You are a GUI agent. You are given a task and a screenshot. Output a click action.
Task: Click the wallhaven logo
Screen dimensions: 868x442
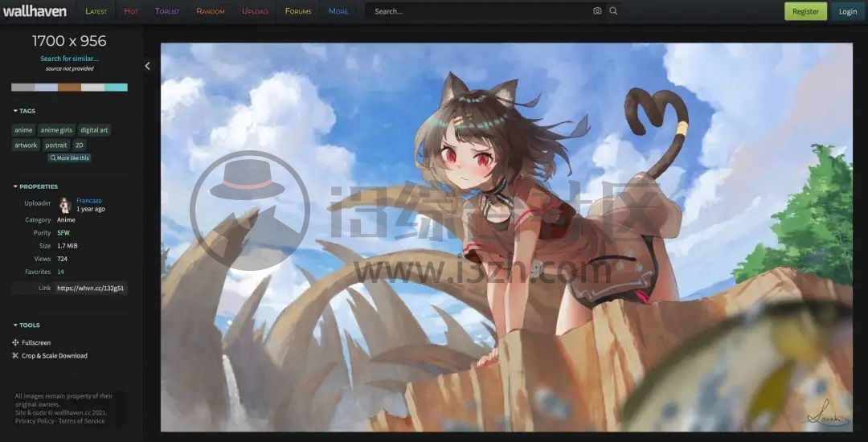[35, 11]
